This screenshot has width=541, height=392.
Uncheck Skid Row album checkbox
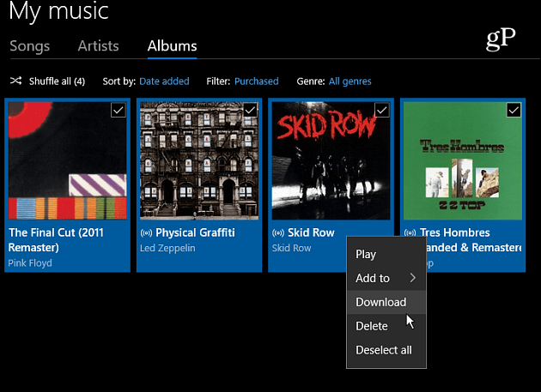(382, 111)
